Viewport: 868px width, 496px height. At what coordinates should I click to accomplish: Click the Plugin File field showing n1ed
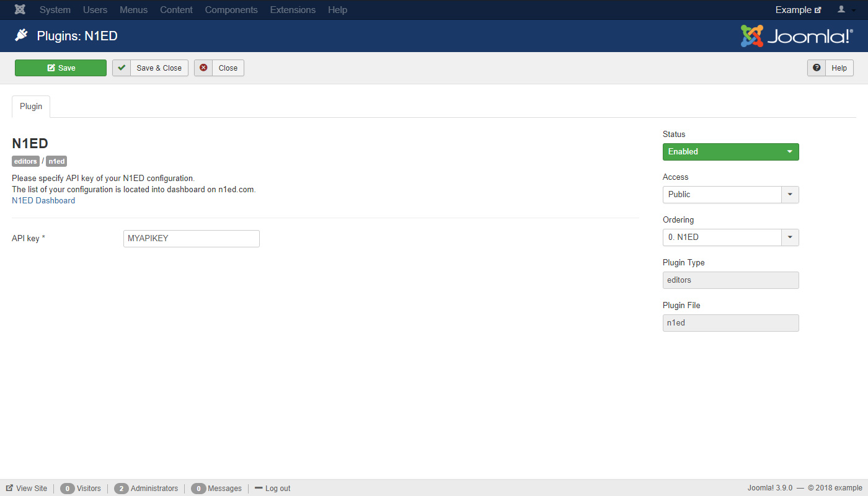coord(731,323)
